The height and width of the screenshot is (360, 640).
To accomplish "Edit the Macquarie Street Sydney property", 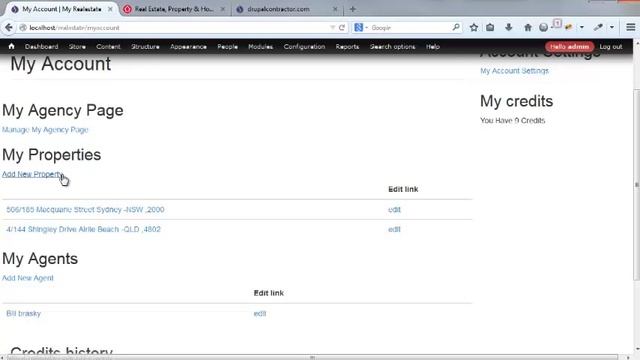I will (394, 209).
